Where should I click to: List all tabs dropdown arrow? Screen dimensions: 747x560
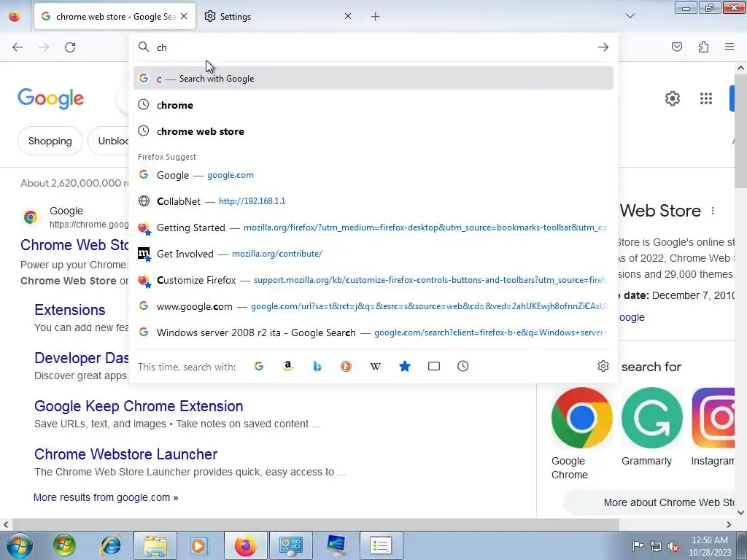(x=630, y=16)
